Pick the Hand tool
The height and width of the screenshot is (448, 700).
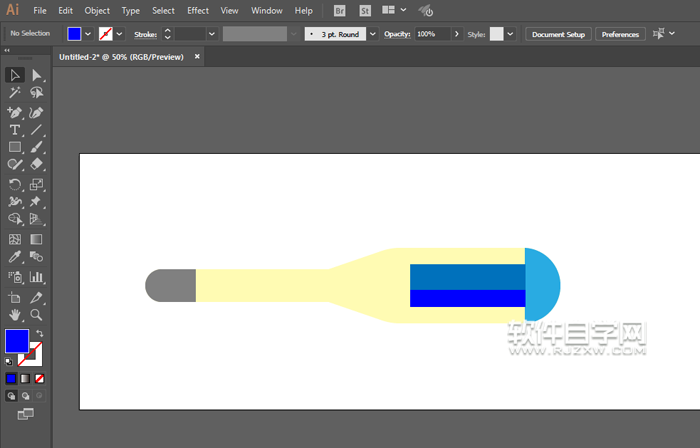tap(15, 315)
